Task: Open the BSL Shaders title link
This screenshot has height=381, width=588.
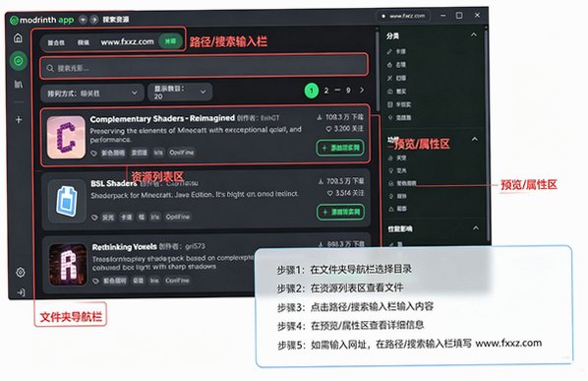Action: pos(114,183)
